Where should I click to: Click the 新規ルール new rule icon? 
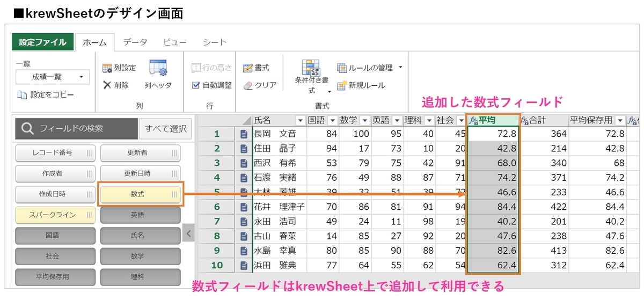click(x=341, y=85)
